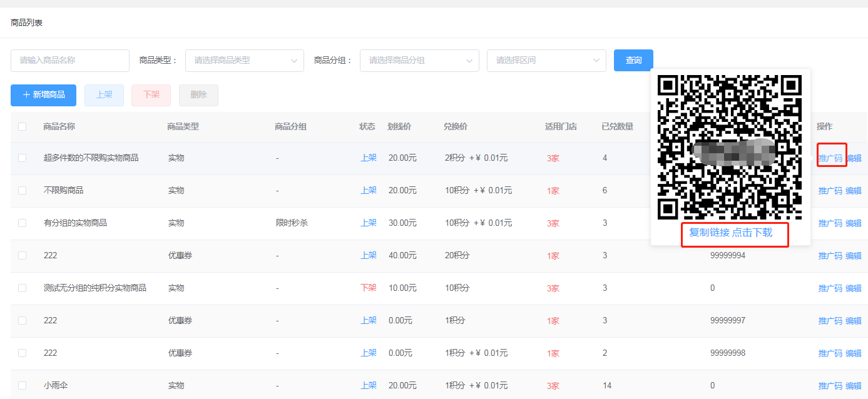Click 编辑 for 测试无分组的纯积分实物商品
Image resolution: width=868 pixels, height=399 pixels.
[854, 288]
